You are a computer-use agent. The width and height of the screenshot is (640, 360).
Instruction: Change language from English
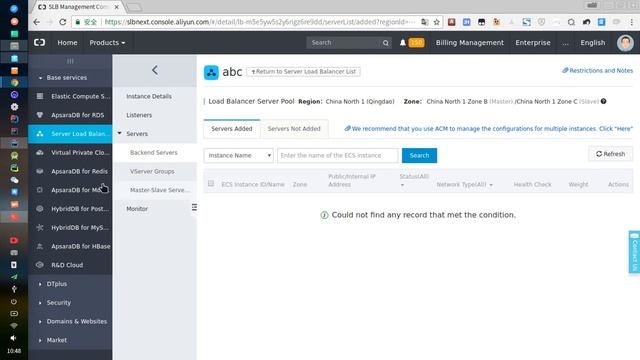point(593,43)
